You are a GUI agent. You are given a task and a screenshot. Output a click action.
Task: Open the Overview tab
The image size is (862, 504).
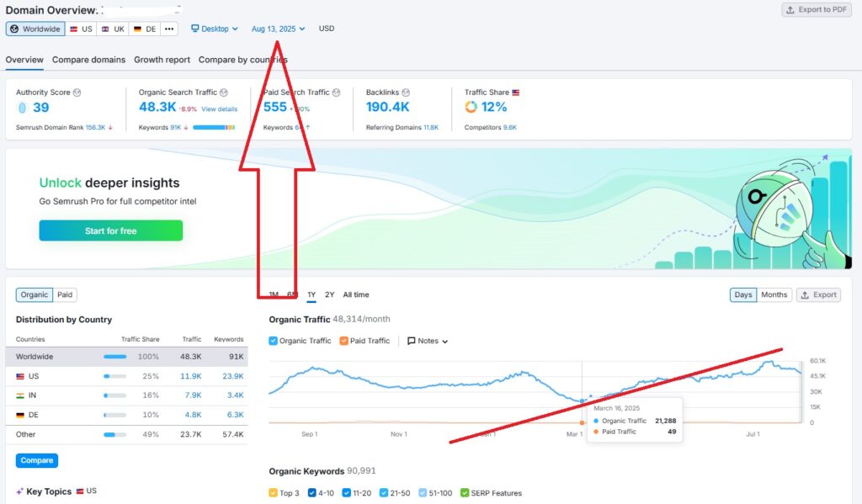[24, 60]
